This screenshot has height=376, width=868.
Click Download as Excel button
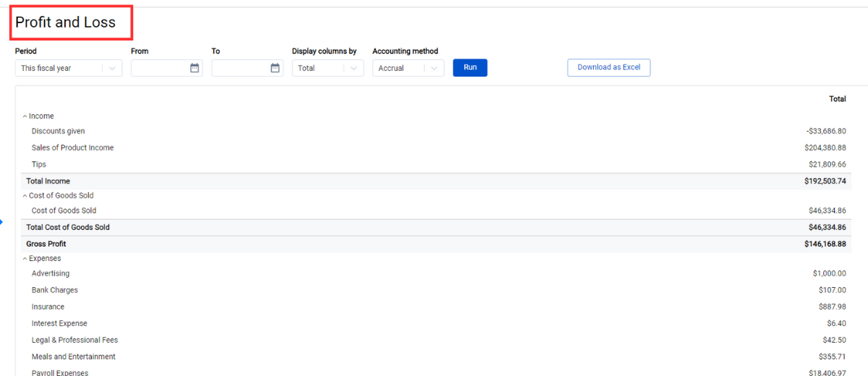608,67
